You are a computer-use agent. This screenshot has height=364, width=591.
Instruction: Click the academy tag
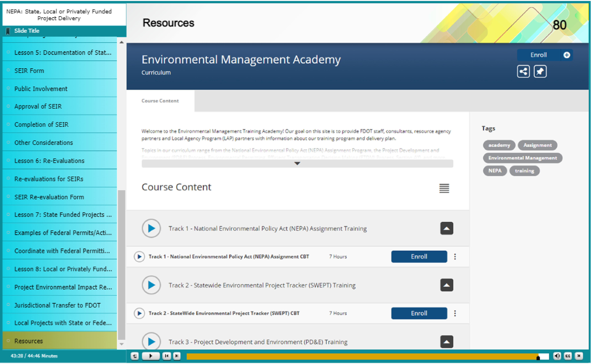pos(499,145)
